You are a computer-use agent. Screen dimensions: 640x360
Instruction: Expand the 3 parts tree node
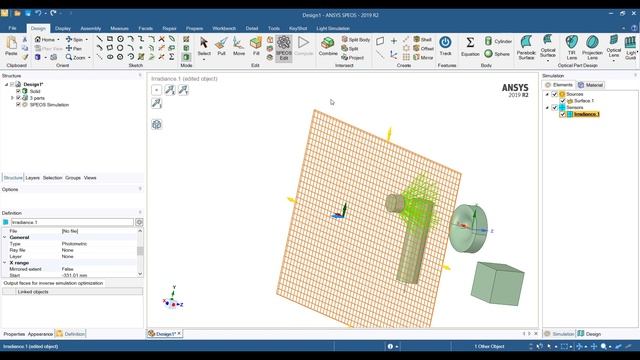(12, 98)
